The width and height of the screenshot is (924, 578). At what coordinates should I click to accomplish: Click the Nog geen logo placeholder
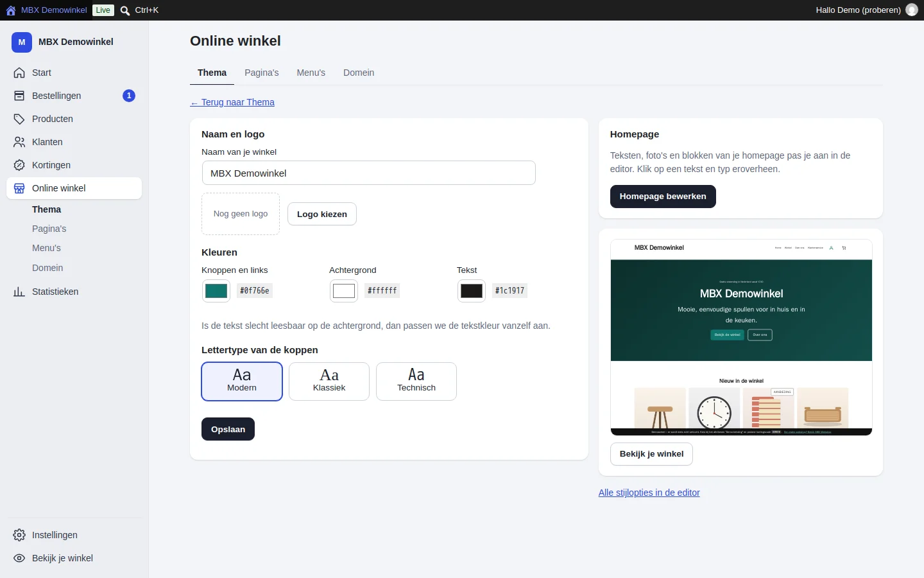pyautogui.click(x=241, y=214)
